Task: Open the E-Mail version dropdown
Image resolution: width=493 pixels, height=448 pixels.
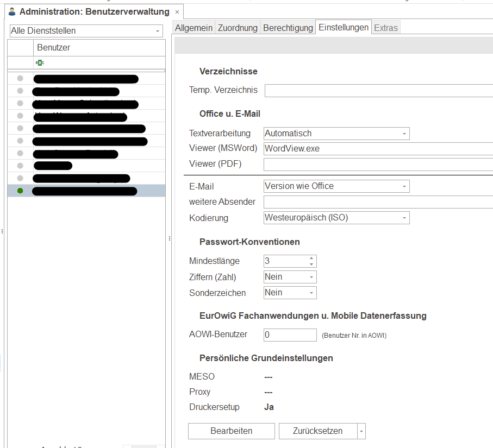Action: pos(404,186)
